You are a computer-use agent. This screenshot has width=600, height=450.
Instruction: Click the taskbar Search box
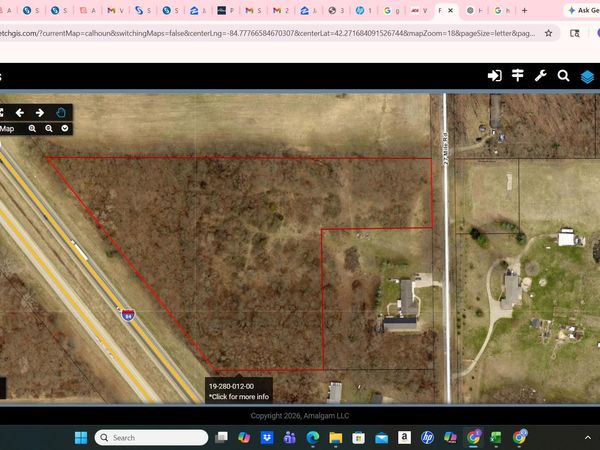point(152,437)
